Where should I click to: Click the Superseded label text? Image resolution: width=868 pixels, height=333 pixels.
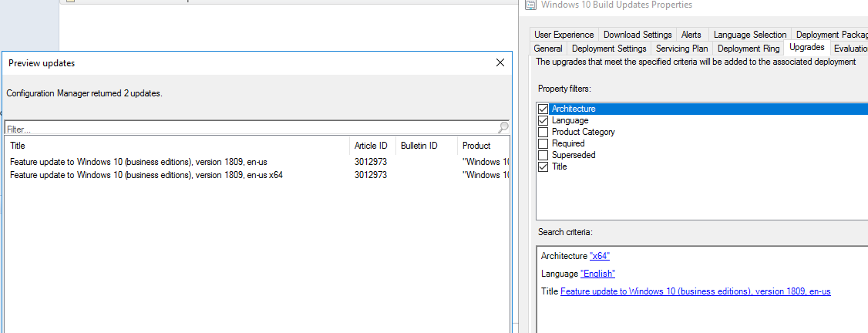click(574, 156)
